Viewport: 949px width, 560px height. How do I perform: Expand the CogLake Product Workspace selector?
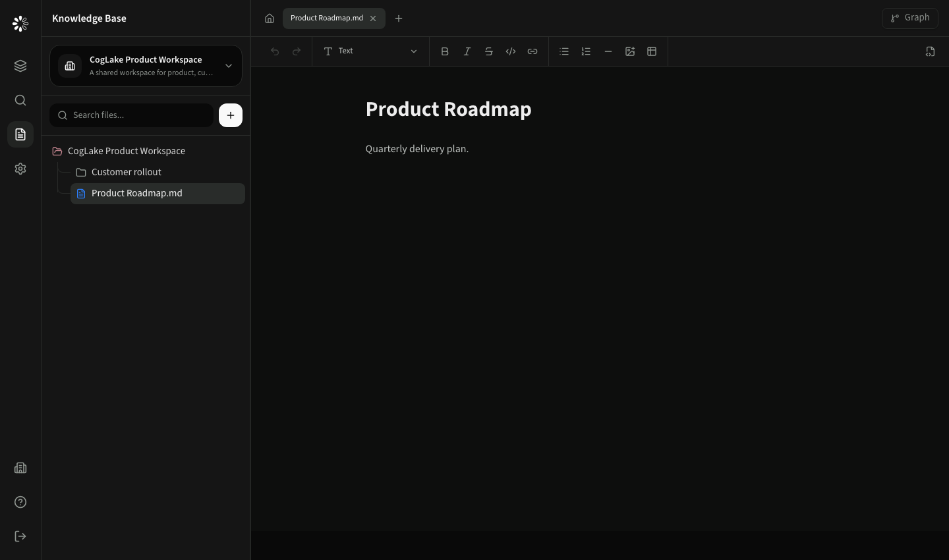(x=146, y=66)
